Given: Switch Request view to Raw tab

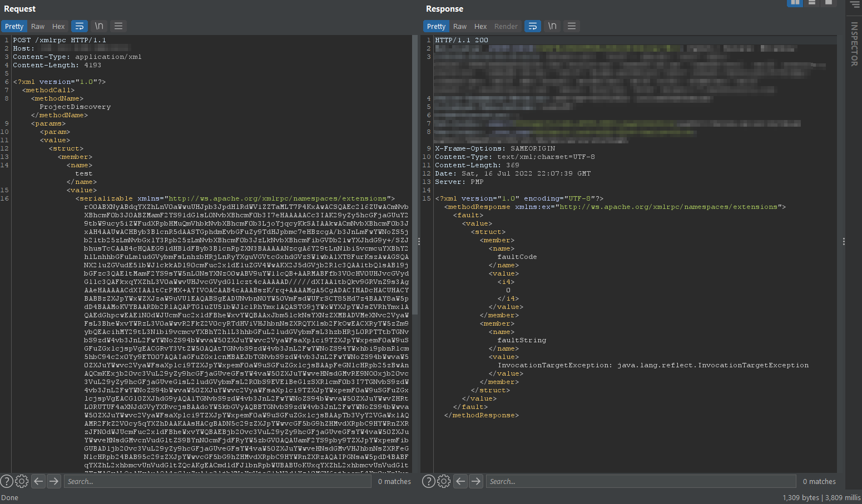Looking at the screenshot, I should [38, 26].
